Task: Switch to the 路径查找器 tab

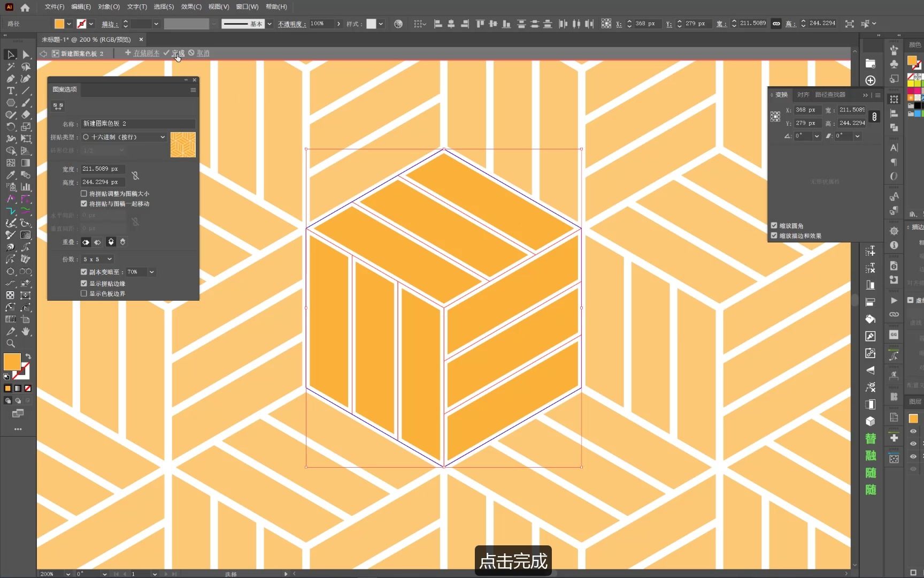Action: click(x=830, y=94)
